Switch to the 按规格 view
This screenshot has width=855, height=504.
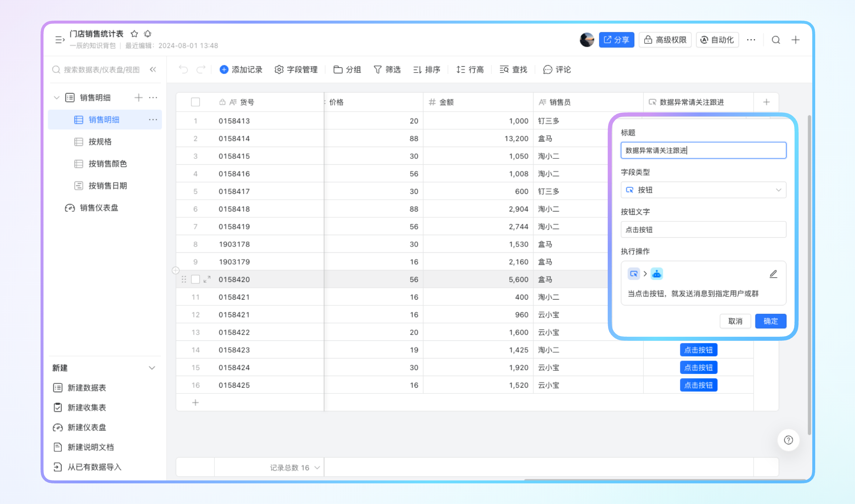click(x=100, y=141)
